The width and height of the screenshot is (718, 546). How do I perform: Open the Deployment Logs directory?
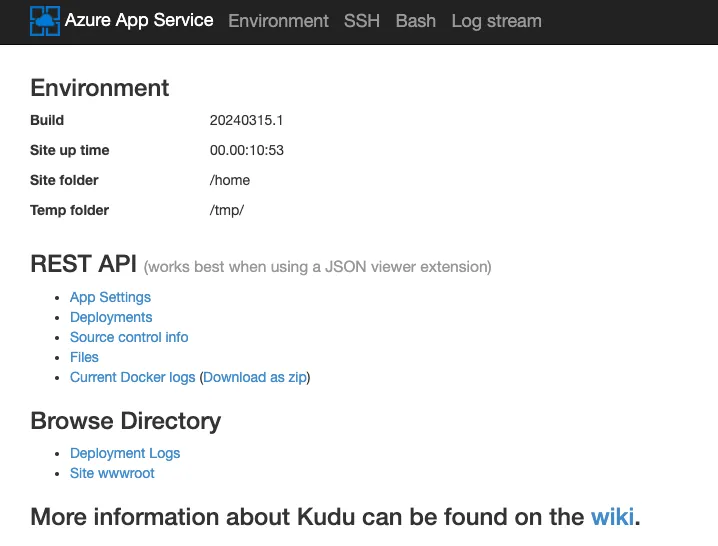[125, 453]
